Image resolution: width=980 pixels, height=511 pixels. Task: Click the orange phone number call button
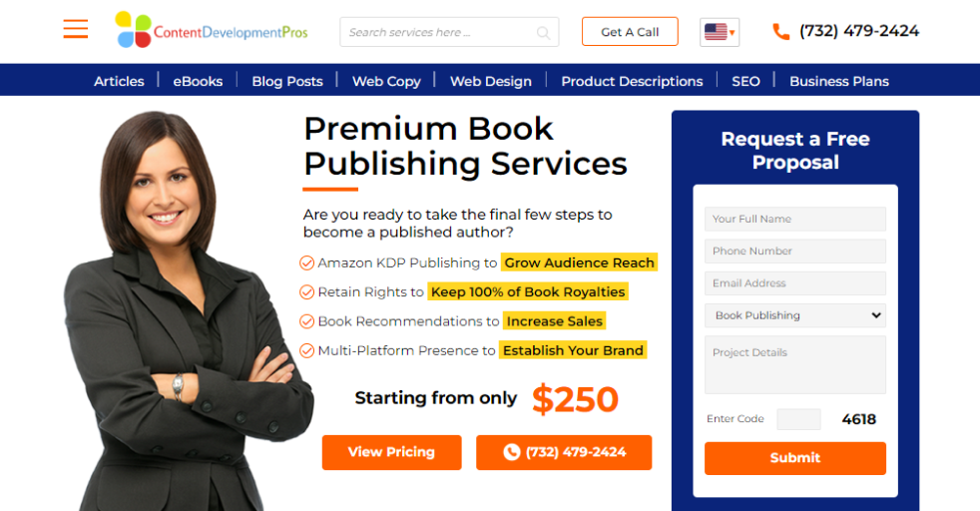tap(564, 452)
